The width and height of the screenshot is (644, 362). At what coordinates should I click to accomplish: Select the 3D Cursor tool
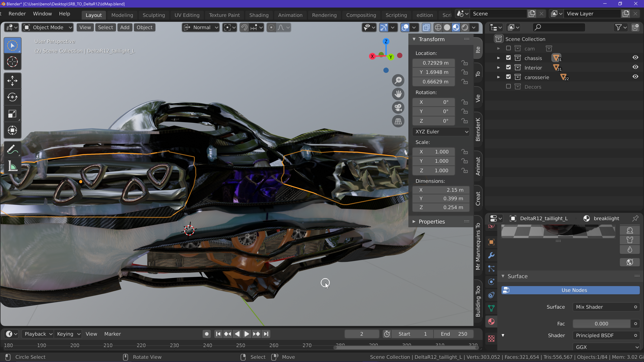tap(12, 62)
